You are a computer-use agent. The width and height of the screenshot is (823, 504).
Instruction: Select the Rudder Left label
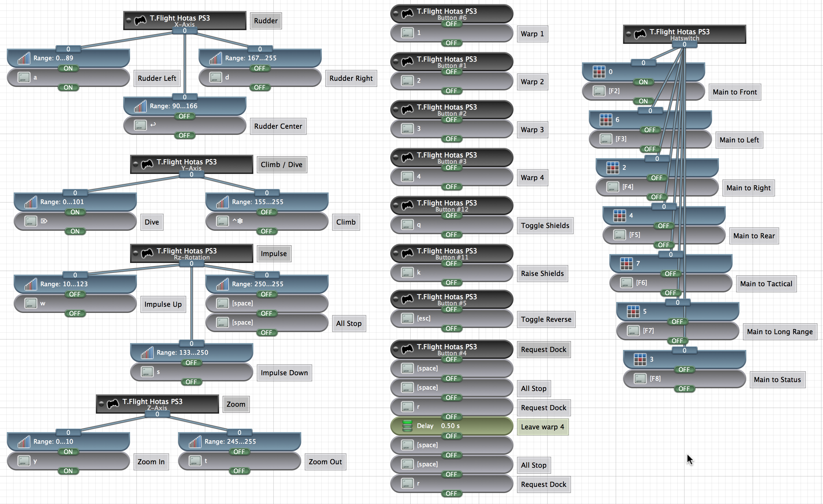coord(157,78)
